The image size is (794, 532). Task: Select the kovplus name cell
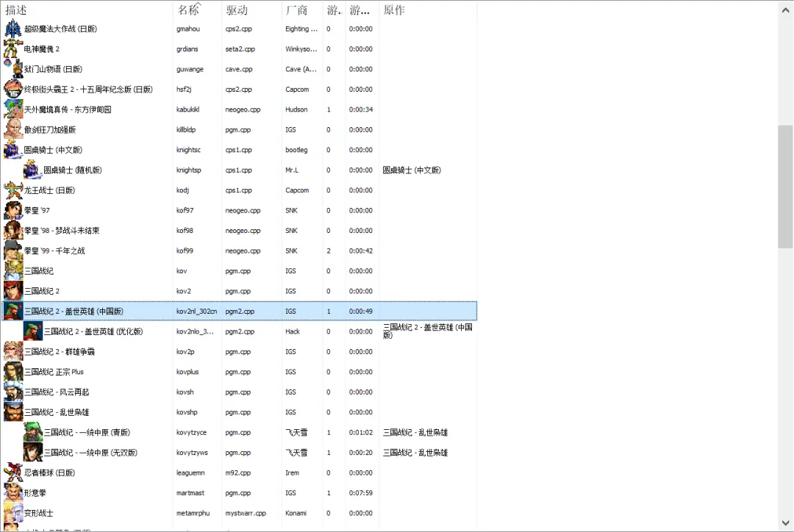point(187,372)
